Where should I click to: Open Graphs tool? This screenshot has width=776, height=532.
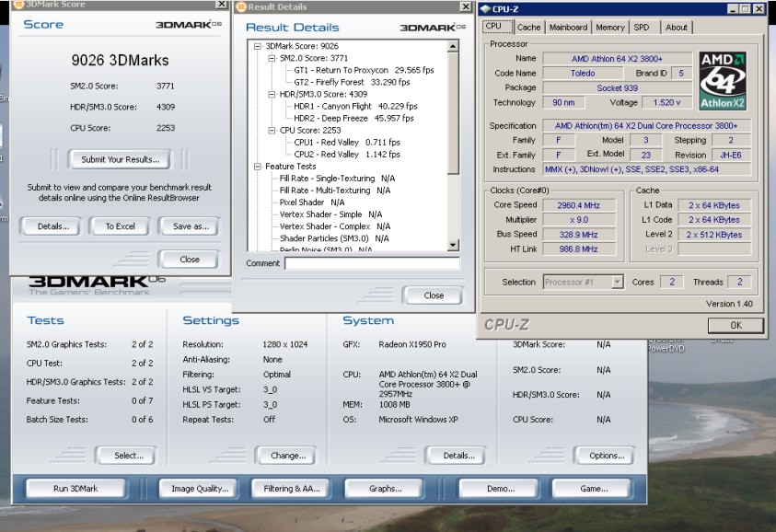[385, 489]
